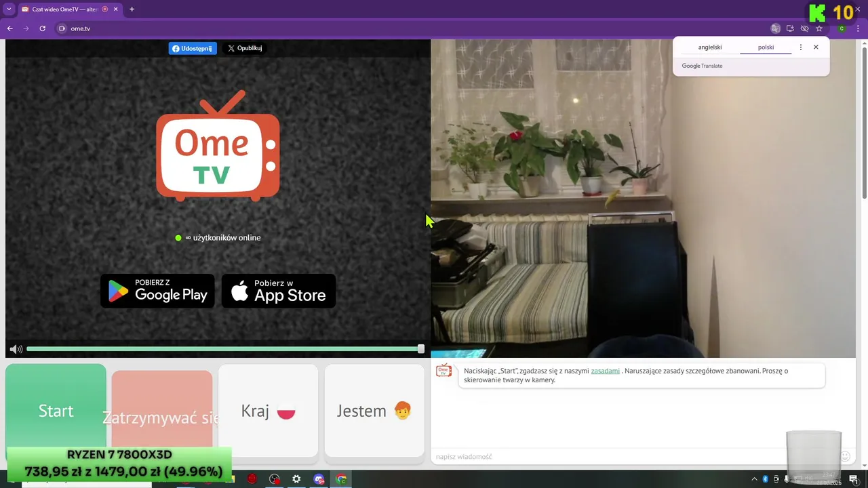
Task: Open the Chrome three-dot menu
Action: click(858, 28)
